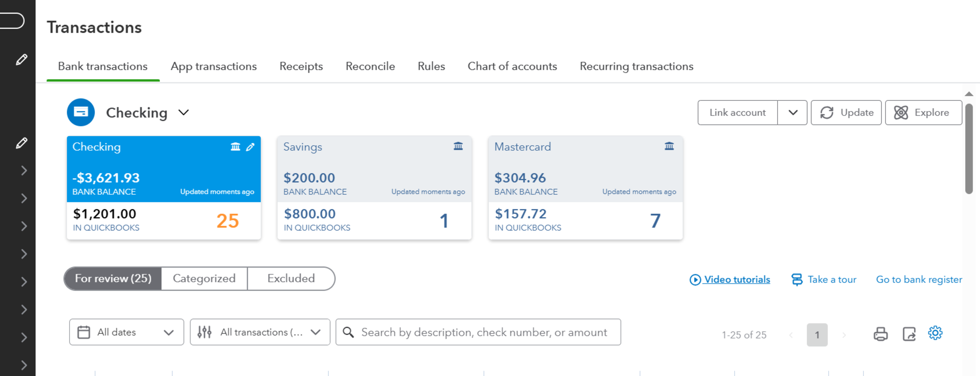Open the Checking account selector chevron
The image size is (980, 376).
pos(184,112)
